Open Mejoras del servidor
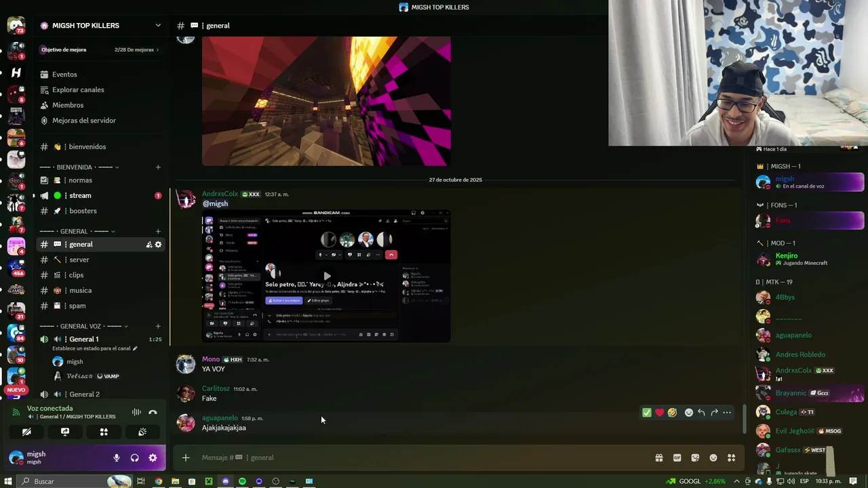Image resolution: width=868 pixels, height=488 pixels. (100, 121)
